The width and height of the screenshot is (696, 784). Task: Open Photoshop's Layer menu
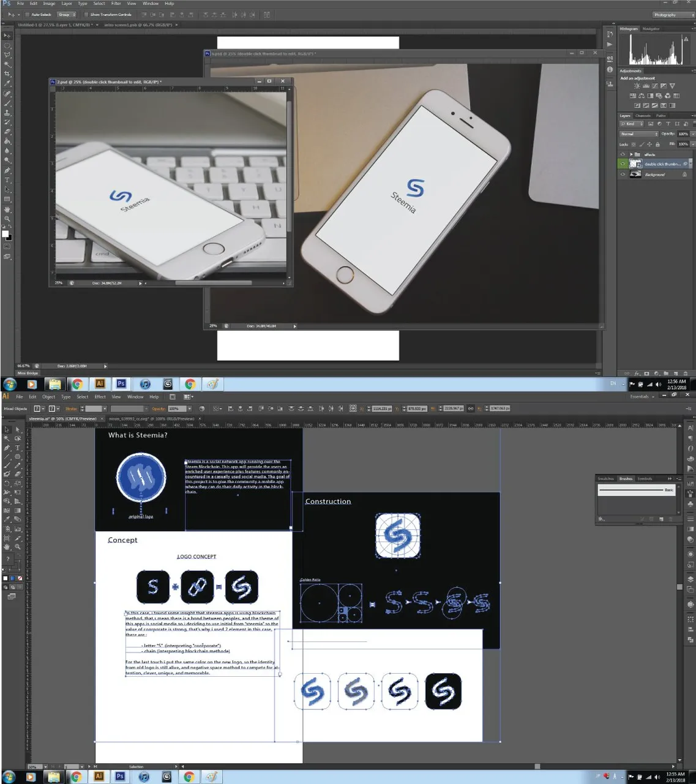pos(67,4)
